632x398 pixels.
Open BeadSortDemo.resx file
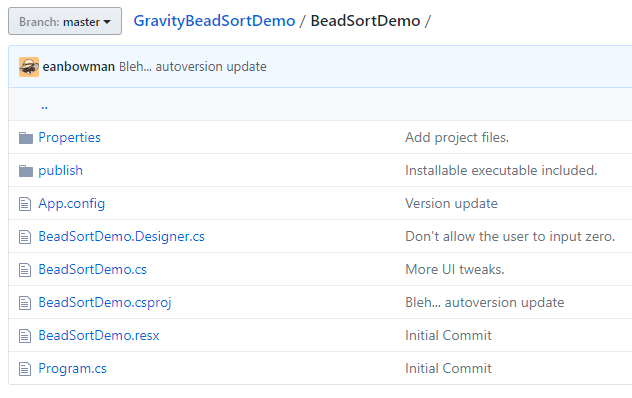point(99,336)
